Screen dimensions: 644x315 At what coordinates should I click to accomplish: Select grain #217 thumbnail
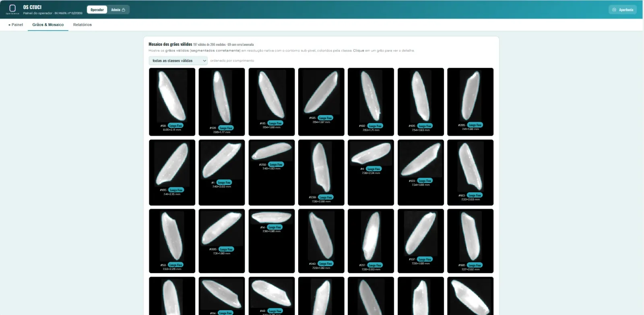371,241
